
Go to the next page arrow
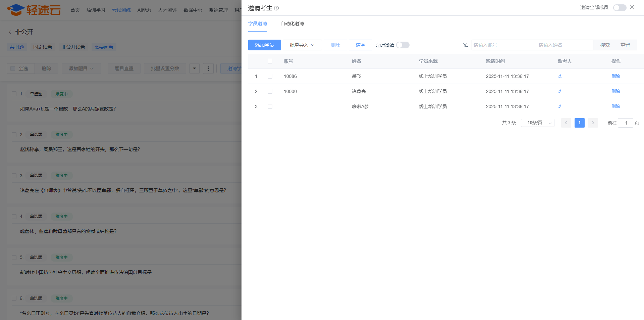593,123
